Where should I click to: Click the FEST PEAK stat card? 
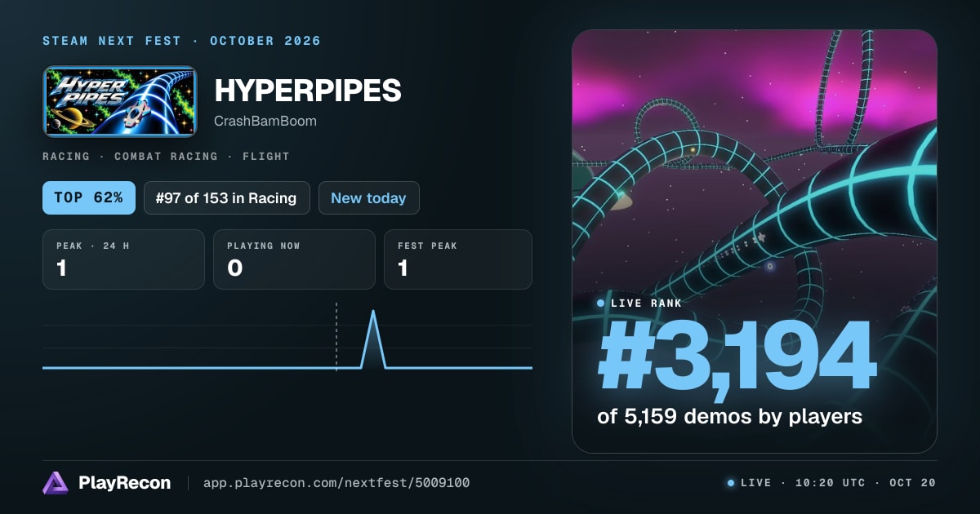[x=458, y=259]
